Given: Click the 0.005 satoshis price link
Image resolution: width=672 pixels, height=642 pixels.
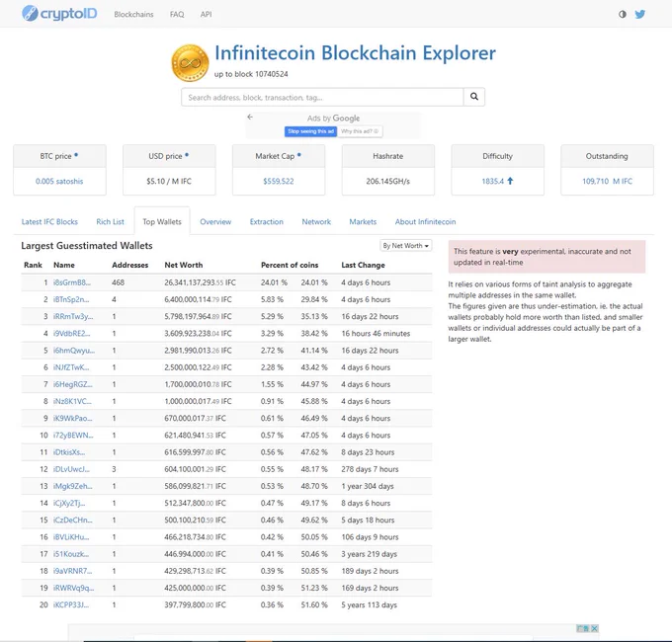Looking at the screenshot, I should 59,181.
